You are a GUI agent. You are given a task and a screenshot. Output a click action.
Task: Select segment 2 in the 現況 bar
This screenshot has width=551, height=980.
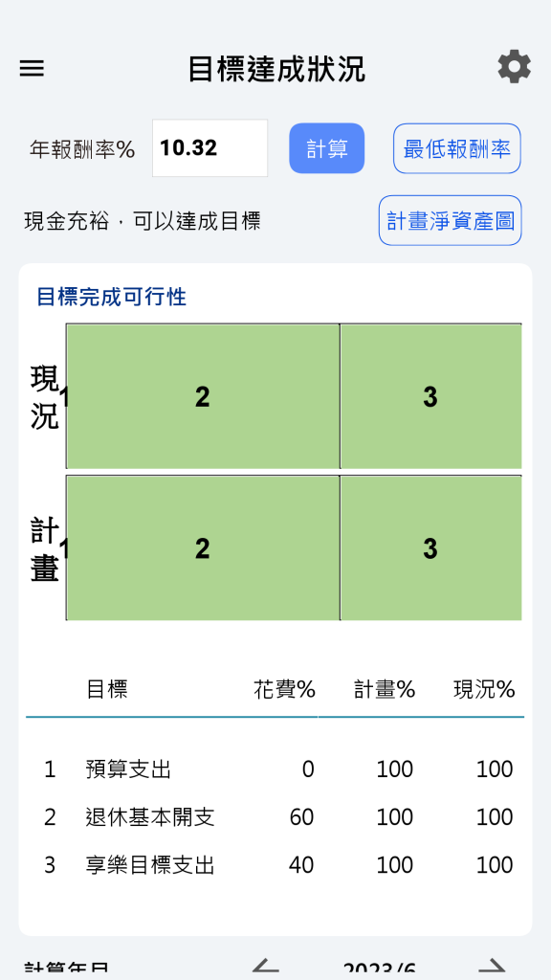click(x=203, y=396)
